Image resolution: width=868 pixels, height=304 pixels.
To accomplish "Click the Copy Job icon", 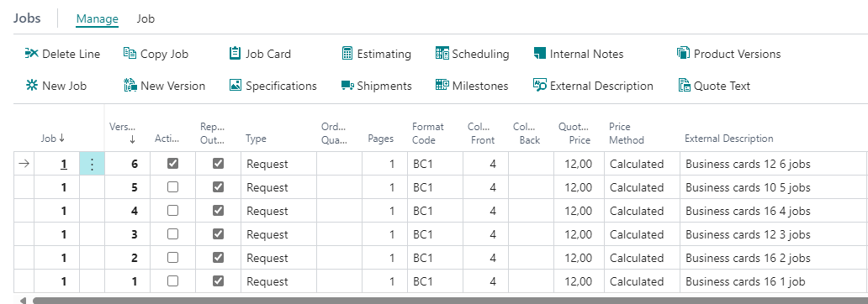I will click(x=130, y=54).
